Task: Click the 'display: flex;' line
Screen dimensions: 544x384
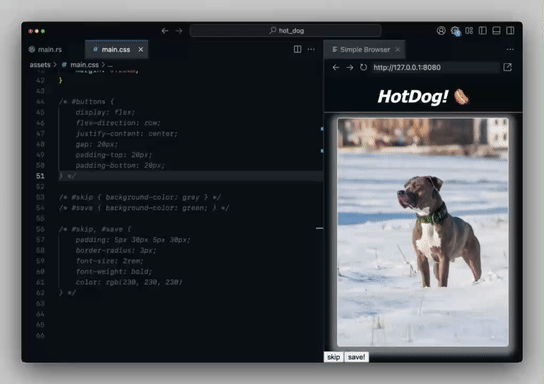Action: click(x=105, y=112)
